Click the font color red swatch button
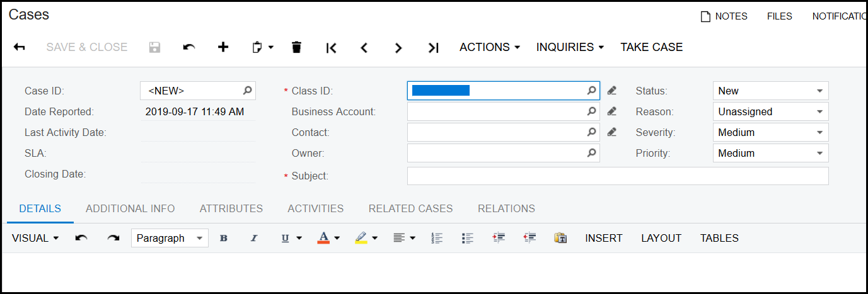Screen dimensions: 868x294 (323, 238)
